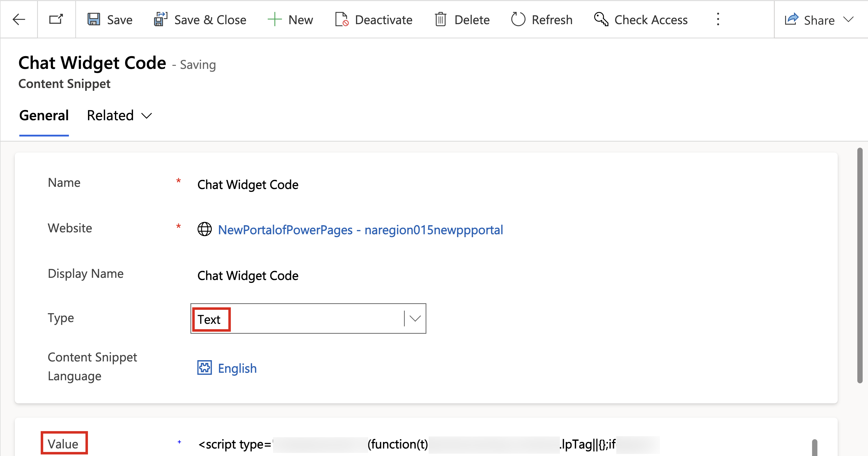Click the Save floppy disk icon
The image size is (868, 456).
94,19
